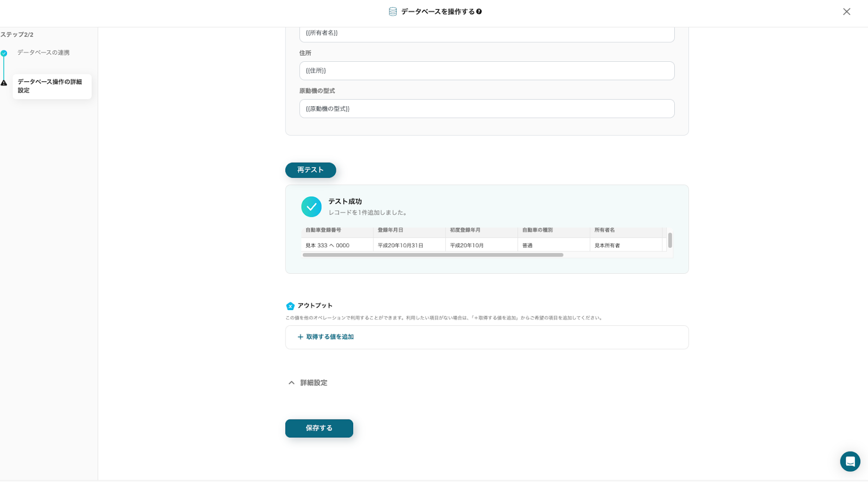This screenshot has width=868, height=482.
Task: Click the warning triangle step icon
Action: click(4, 83)
